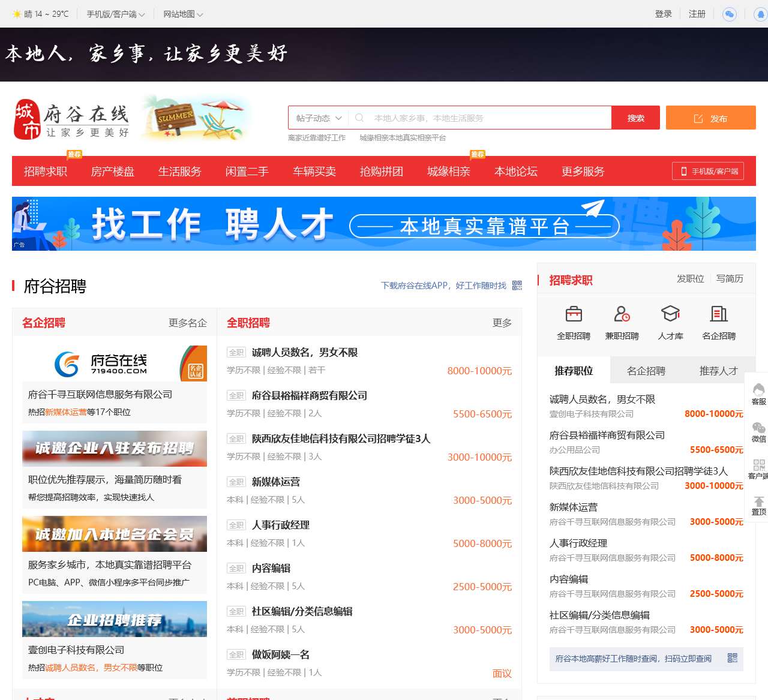Viewport: 768px width, 700px height.
Task: Click the orange 发布 publish button
Action: 711,118
